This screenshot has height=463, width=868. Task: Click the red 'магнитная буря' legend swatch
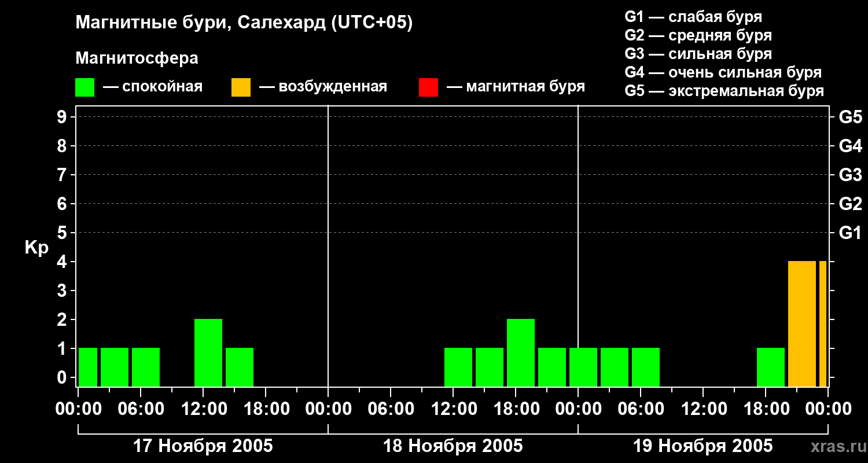coord(428,87)
